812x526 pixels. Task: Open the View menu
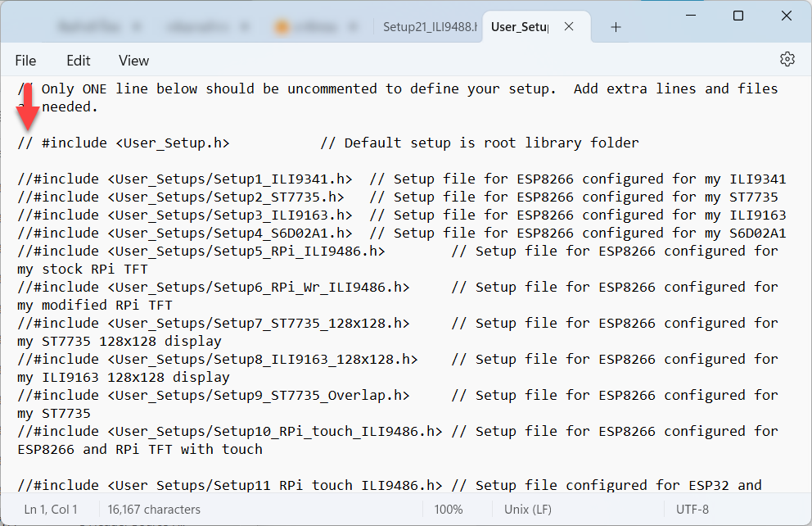[x=133, y=61]
